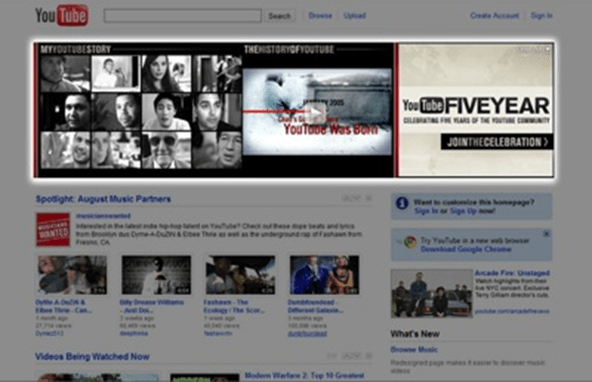Click the Google Chrome icon

410,243
